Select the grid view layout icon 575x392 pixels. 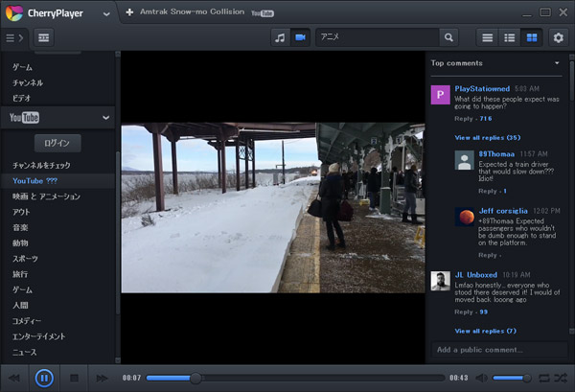530,37
